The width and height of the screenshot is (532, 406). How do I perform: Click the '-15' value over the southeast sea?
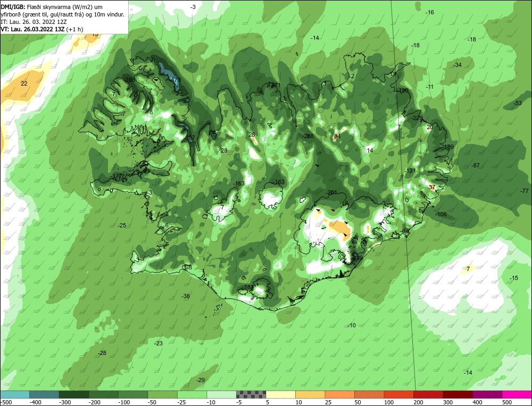tap(514, 278)
